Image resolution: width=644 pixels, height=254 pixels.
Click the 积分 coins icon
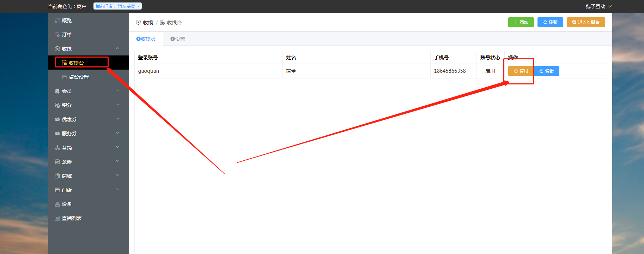coord(57,105)
